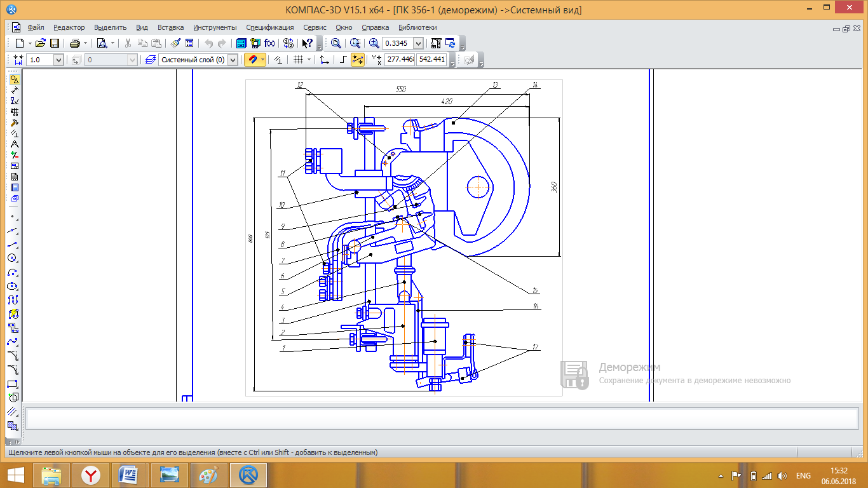
Task: Open the Системный слой (0) layer dropdown
Action: pyautogui.click(x=233, y=60)
